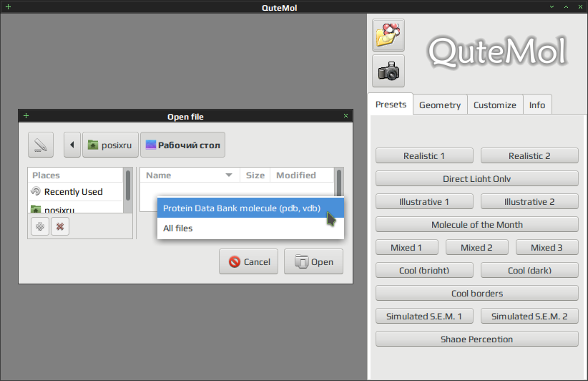Image resolution: width=588 pixels, height=381 pixels.
Task: Select the Cool borders preset
Action: pos(477,293)
